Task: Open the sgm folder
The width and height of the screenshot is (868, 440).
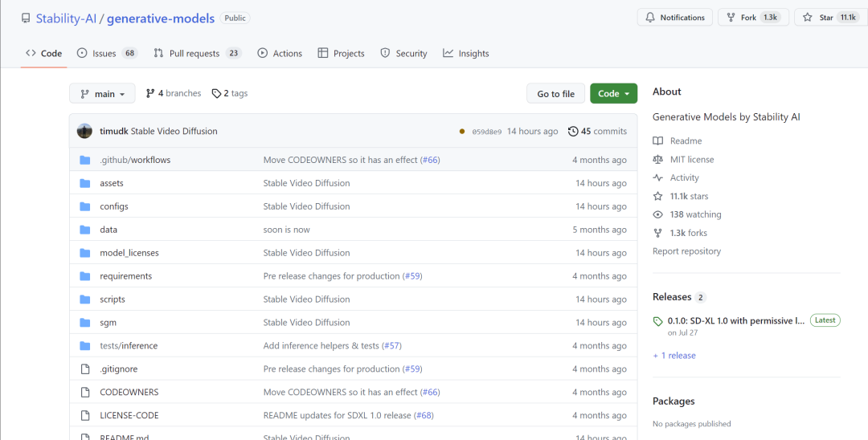Action: pyautogui.click(x=108, y=323)
